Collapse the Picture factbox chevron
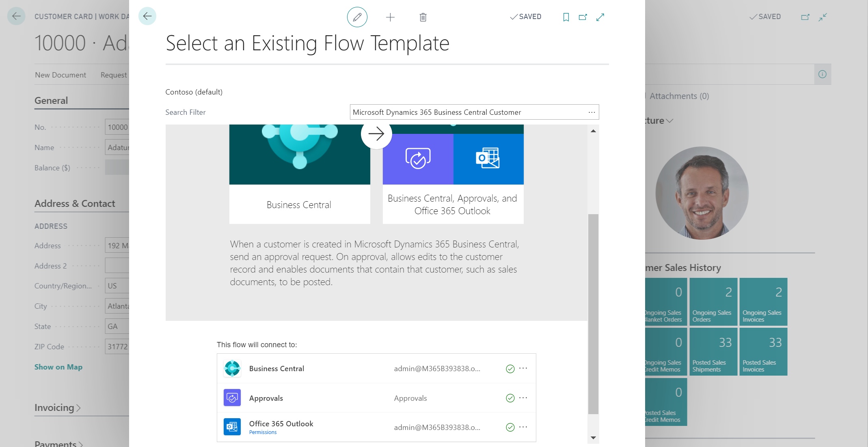Image resolution: width=868 pixels, height=447 pixels. (669, 120)
